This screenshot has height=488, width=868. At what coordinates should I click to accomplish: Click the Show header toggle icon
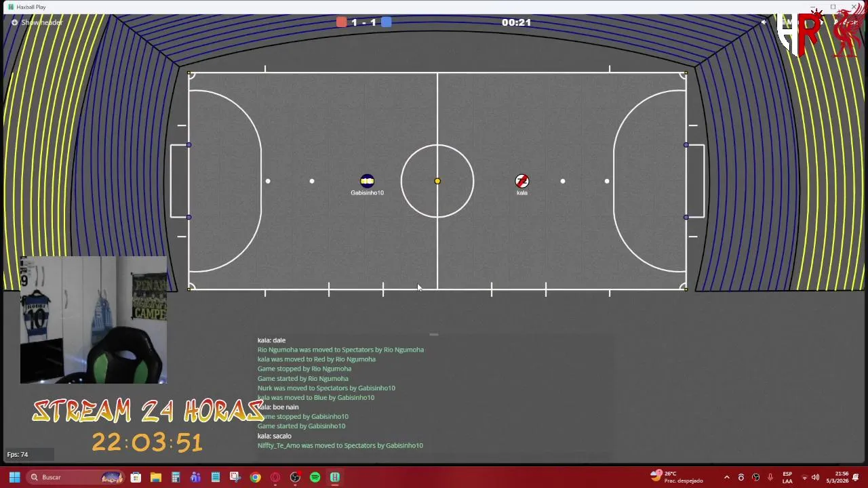(x=14, y=22)
